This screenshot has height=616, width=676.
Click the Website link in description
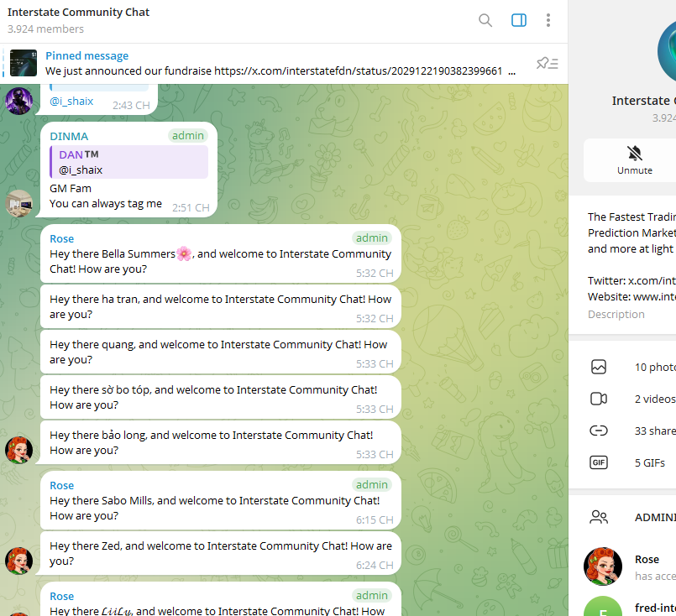click(x=654, y=297)
